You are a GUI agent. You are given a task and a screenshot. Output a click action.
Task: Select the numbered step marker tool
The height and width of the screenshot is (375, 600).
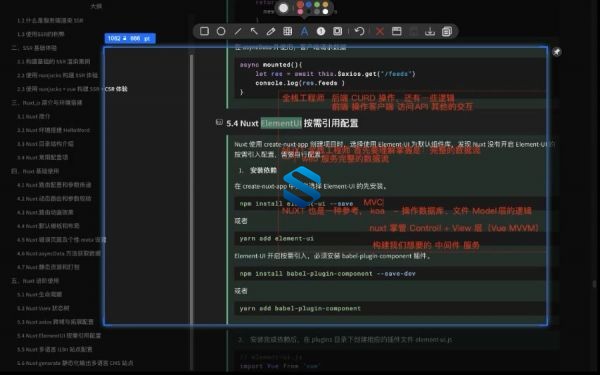321,31
